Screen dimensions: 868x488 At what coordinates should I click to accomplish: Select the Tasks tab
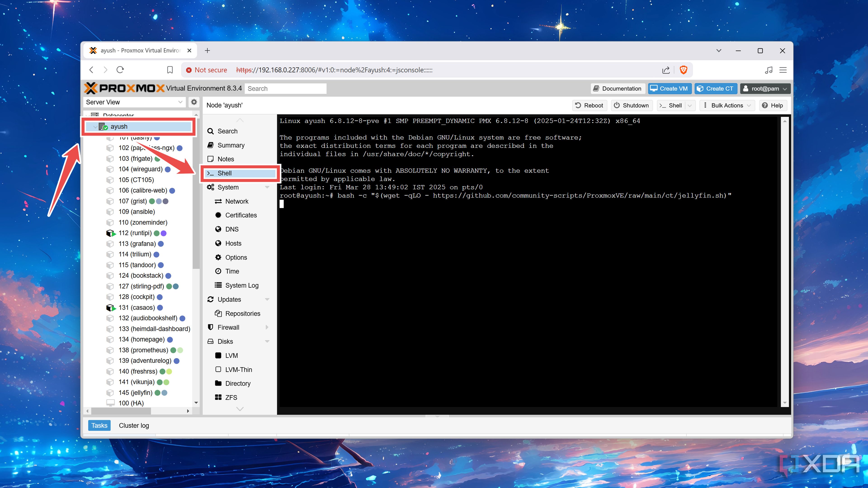pyautogui.click(x=99, y=425)
